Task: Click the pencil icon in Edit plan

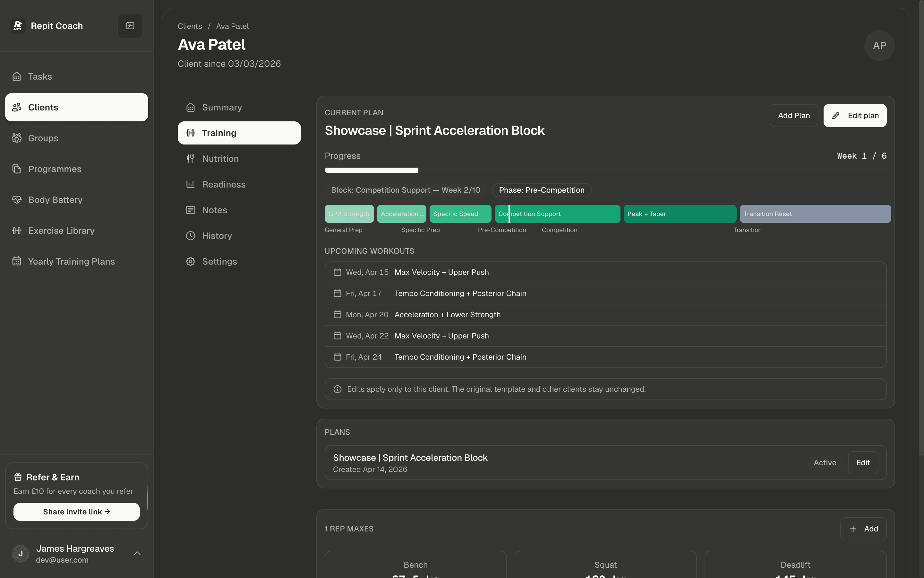Action: coord(836,116)
